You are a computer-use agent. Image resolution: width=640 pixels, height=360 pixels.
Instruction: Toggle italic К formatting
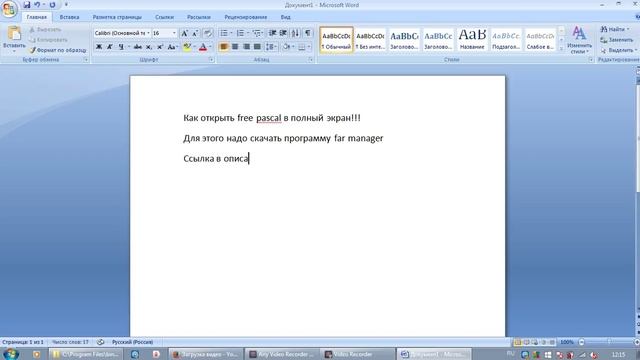point(109,47)
